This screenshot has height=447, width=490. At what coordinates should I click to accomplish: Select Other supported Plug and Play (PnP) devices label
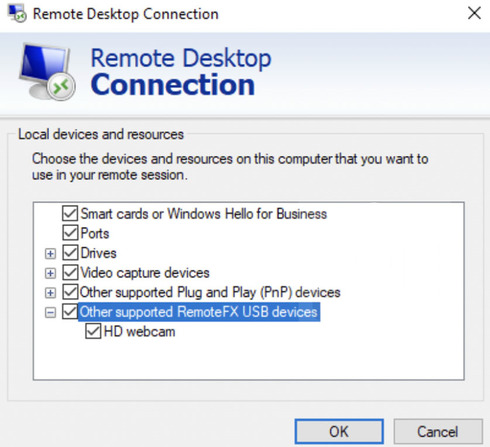(x=210, y=292)
